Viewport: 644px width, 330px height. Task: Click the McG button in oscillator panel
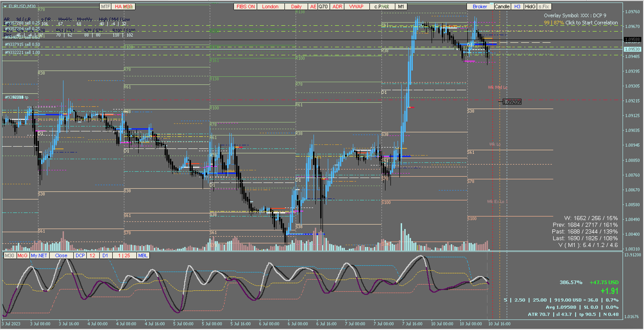tap(23, 255)
